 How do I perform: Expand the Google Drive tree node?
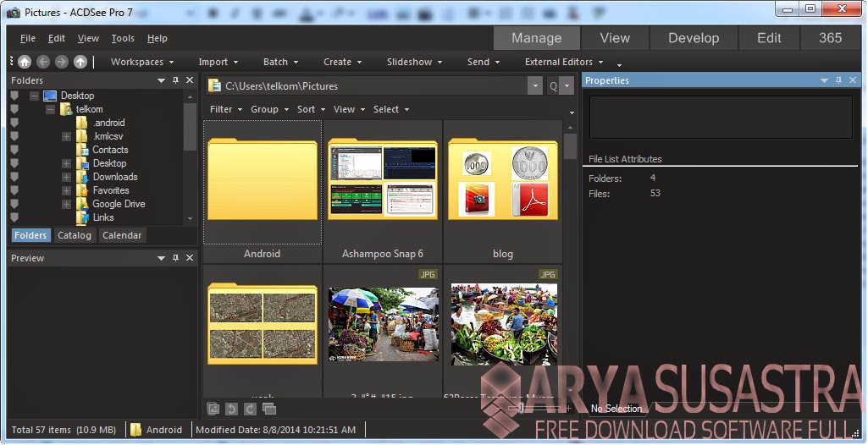click(x=66, y=204)
